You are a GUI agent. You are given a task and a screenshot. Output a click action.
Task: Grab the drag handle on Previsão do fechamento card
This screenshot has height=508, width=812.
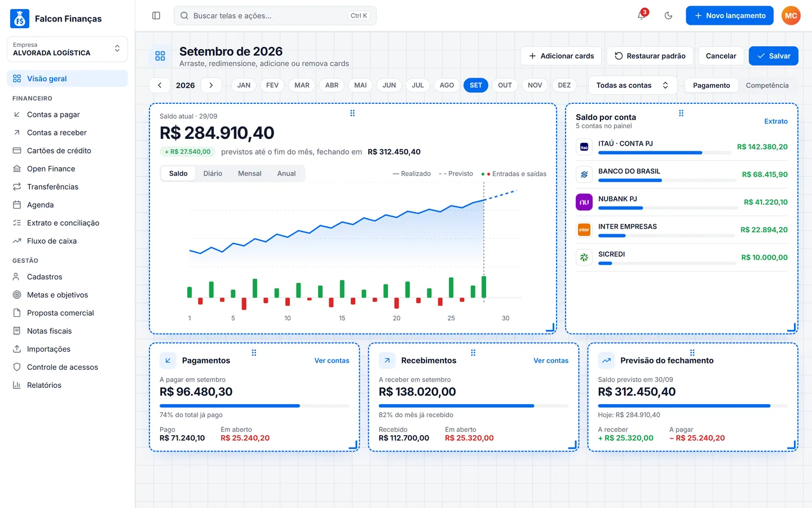click(x=692, y=353)
